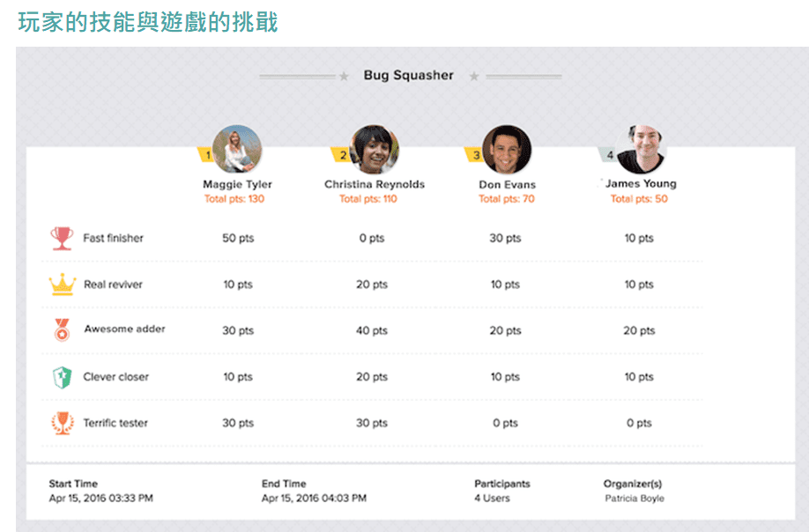The width and height of the screenshot is (809, 532).
Task: Click the Real reviver crown icon
Action: point(63,284)
